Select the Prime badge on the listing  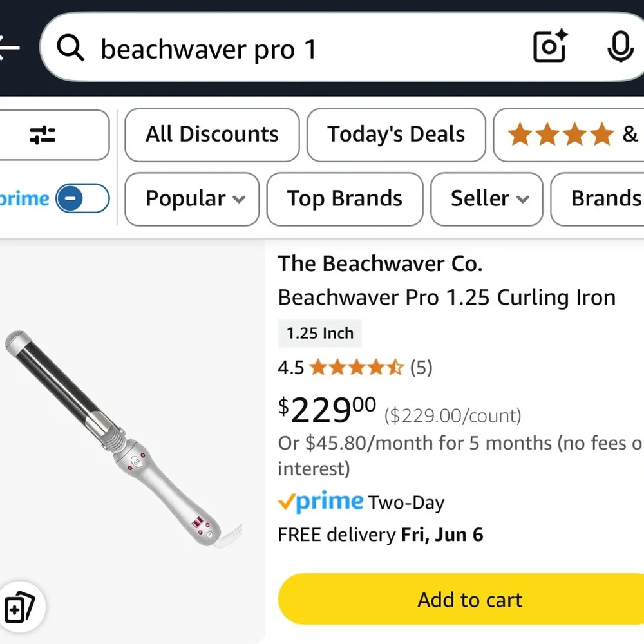click(320, 502)
